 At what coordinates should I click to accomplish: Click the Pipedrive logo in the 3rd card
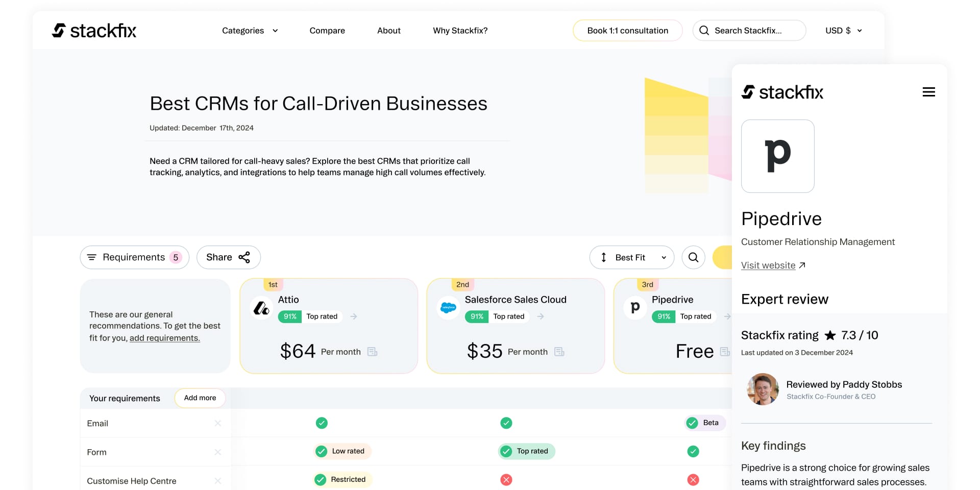635,308
